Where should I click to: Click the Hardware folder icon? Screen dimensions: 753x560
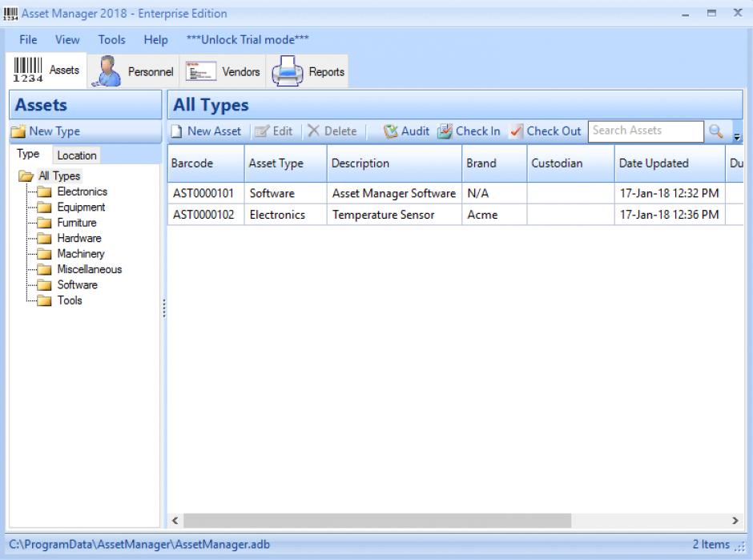click(x=44, y=238)
